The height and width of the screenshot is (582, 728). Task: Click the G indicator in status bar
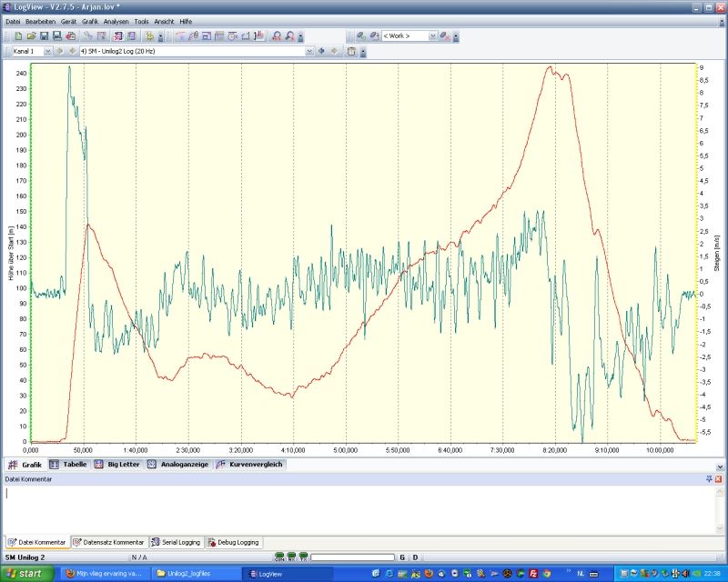pos(402,557)
